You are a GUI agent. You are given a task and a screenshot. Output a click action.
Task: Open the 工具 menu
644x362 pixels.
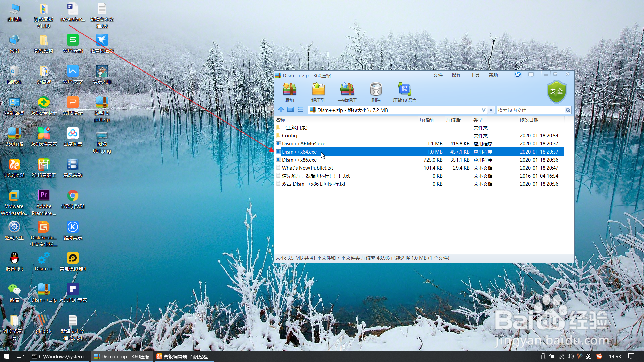point(475,75)
